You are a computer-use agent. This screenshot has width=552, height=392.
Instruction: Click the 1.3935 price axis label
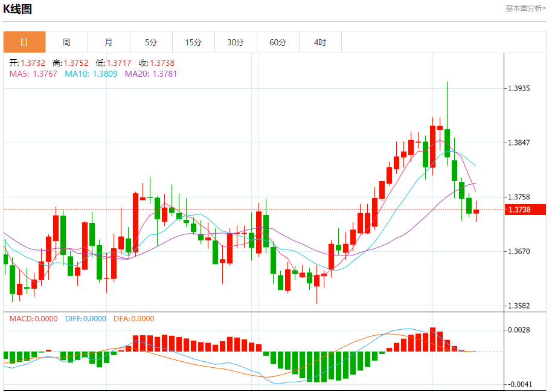pyautogui.click(x=519, y=88)
